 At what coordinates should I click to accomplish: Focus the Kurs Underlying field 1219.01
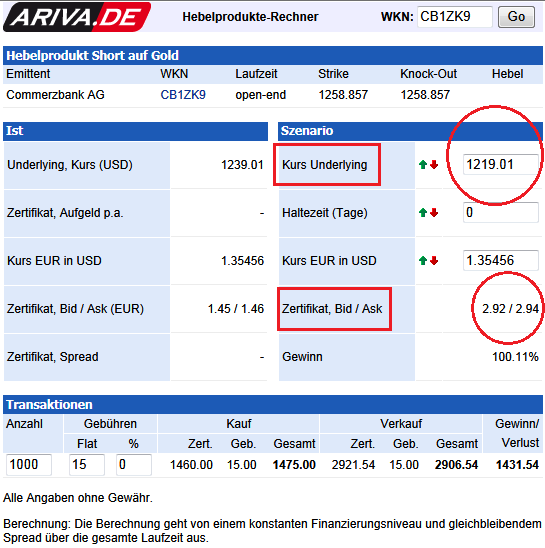pyautogui.click(x=501, y=164)
